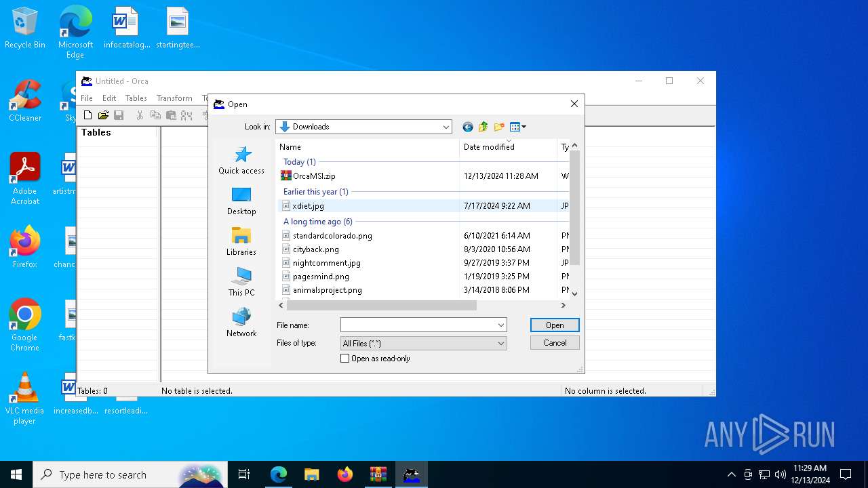This screenshot has width=868, height=488.
Task: Select This PC in places bar
Action: [241, 283]
